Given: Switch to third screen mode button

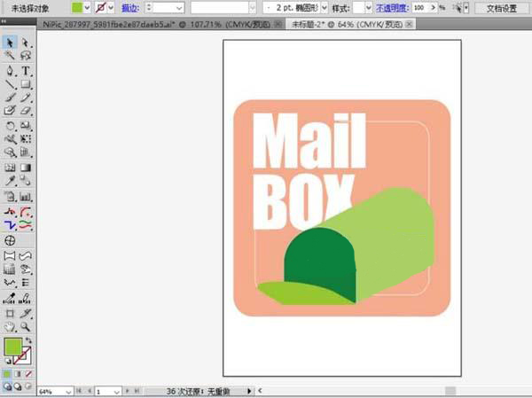Looking at the screenshot, I should pos(28,386).
